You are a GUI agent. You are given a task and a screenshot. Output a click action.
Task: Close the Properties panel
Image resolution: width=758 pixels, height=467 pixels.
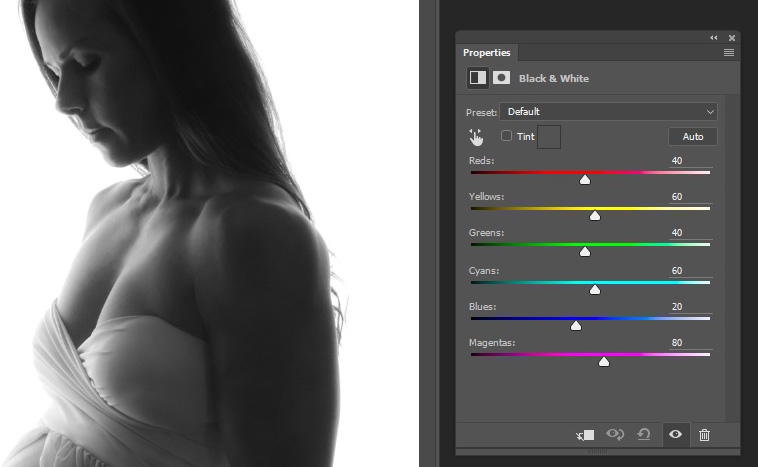pyautogui.click(x=732, y=38)
